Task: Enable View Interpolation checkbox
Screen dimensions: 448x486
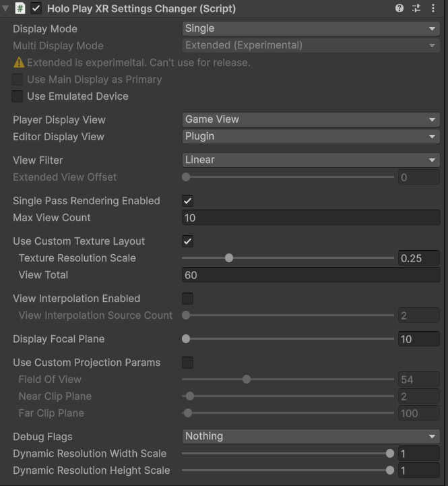Action: 187,299
